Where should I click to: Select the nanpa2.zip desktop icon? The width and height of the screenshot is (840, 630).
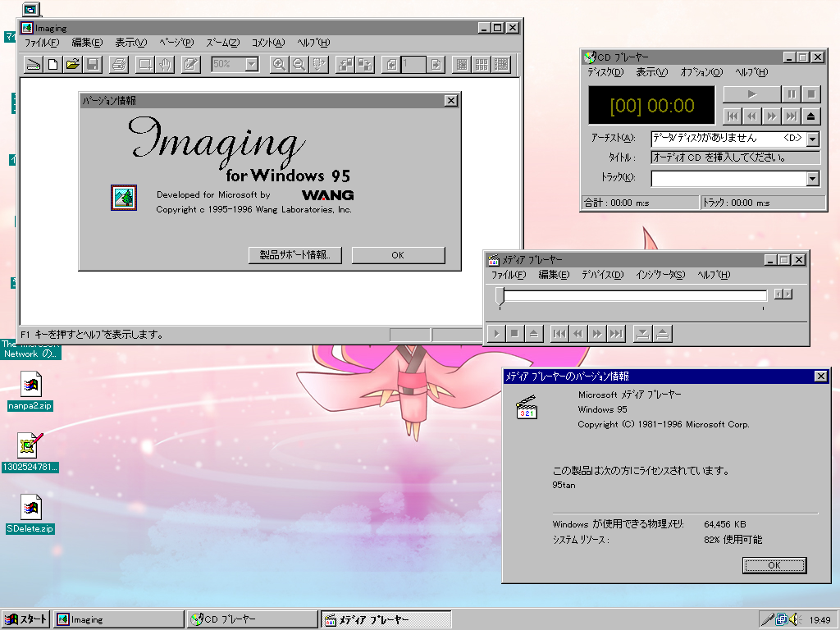30,391
